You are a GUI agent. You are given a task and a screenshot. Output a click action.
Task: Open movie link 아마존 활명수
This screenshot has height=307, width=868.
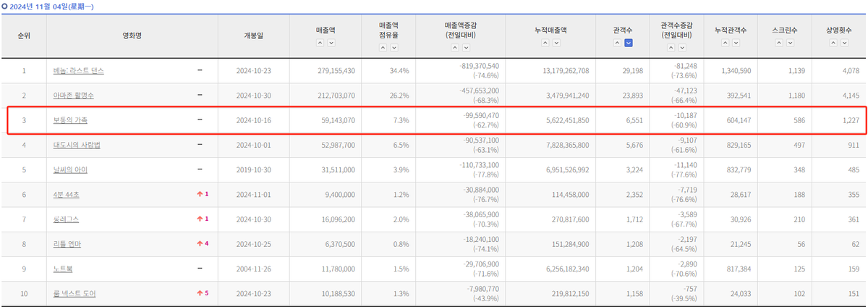(x=74, y=96)
